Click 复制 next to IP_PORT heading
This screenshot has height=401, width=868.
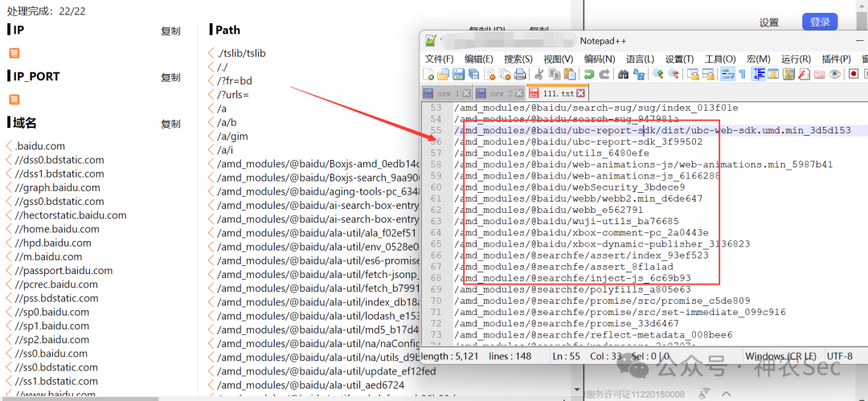pyautogui.click(x=170, y=77)
